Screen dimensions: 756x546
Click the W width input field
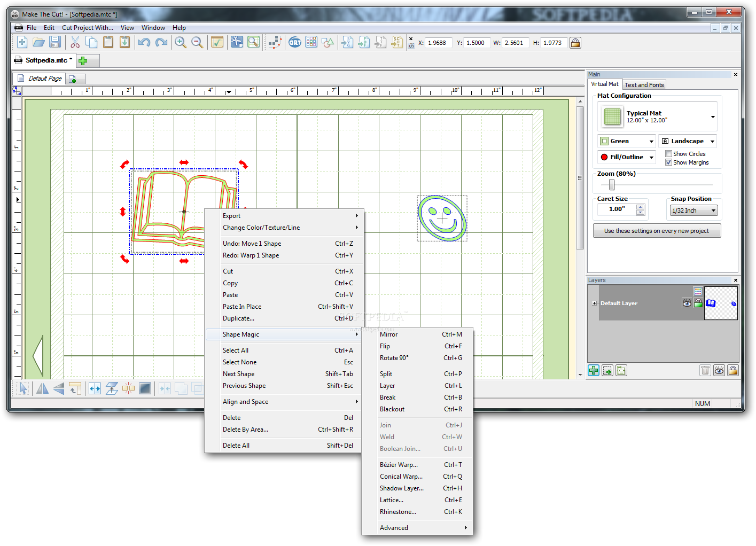(x=516, y=43)
